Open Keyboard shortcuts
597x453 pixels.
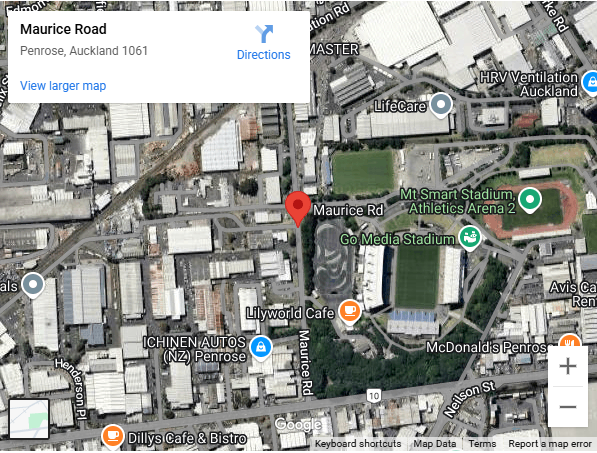pos(358,444)
